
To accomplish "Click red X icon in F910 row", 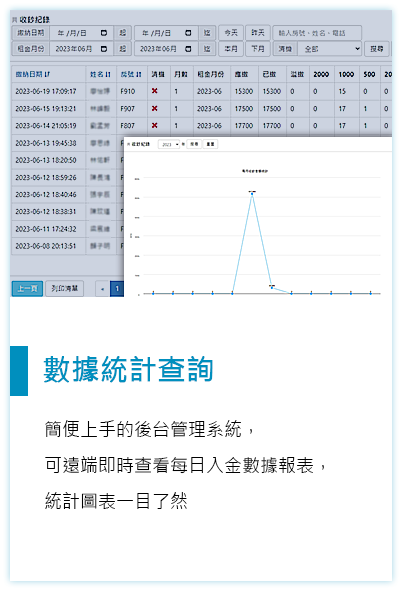I will (x=154, y=91).
